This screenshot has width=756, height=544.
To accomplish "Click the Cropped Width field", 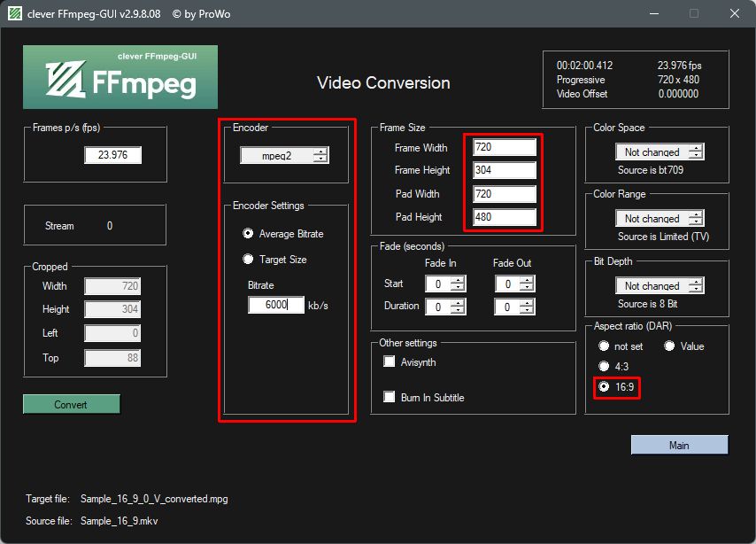I will click(x=112, y=286).
